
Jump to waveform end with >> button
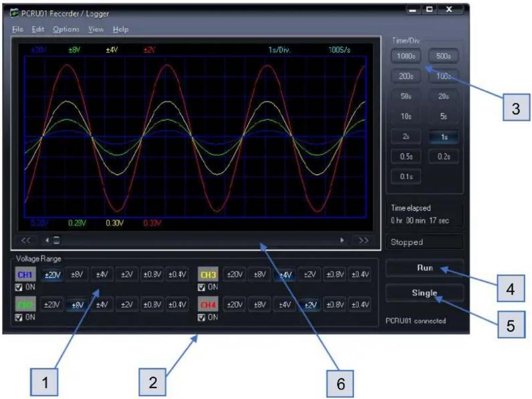coord(364,240)
